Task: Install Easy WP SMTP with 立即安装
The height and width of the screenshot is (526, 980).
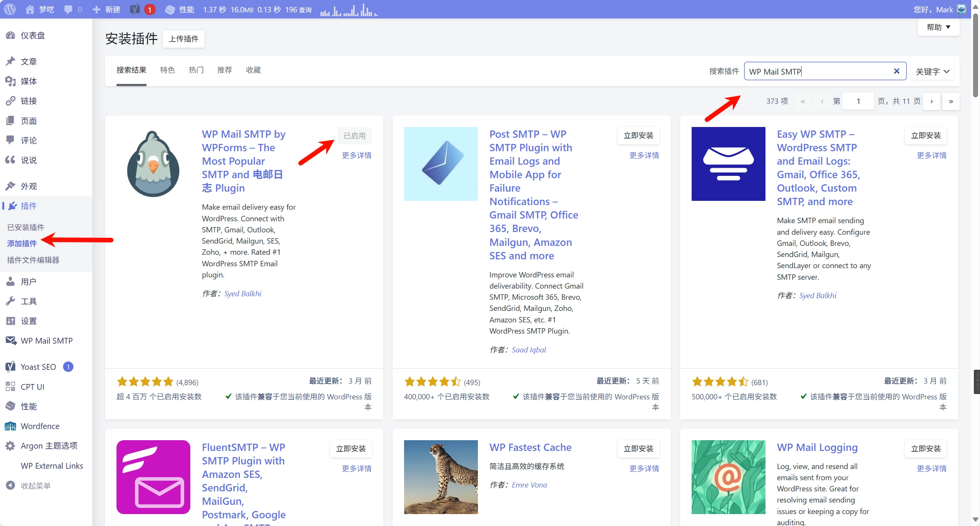Action: coord(926,135)
